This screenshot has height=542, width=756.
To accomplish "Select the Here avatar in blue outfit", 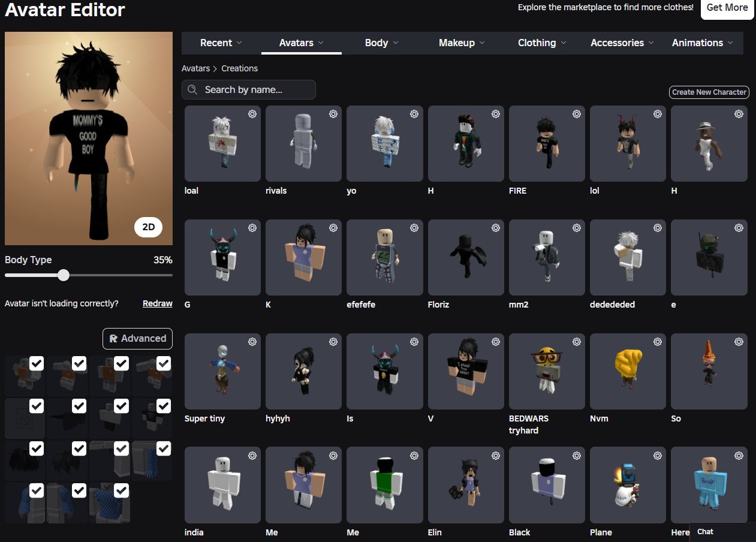I will (709, 484).
